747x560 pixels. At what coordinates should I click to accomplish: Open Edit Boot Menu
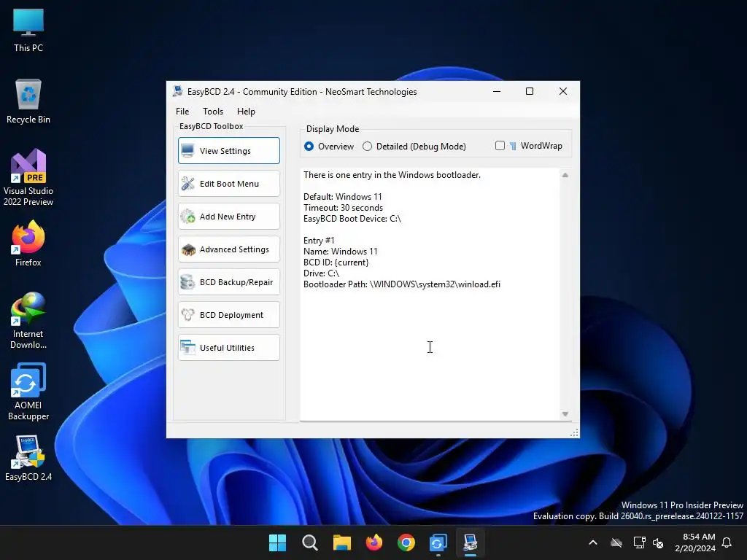click(x=228, y=183)
